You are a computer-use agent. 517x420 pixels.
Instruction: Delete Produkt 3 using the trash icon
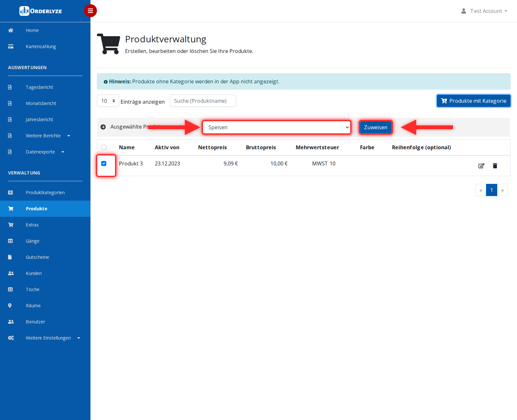[495, 166]
